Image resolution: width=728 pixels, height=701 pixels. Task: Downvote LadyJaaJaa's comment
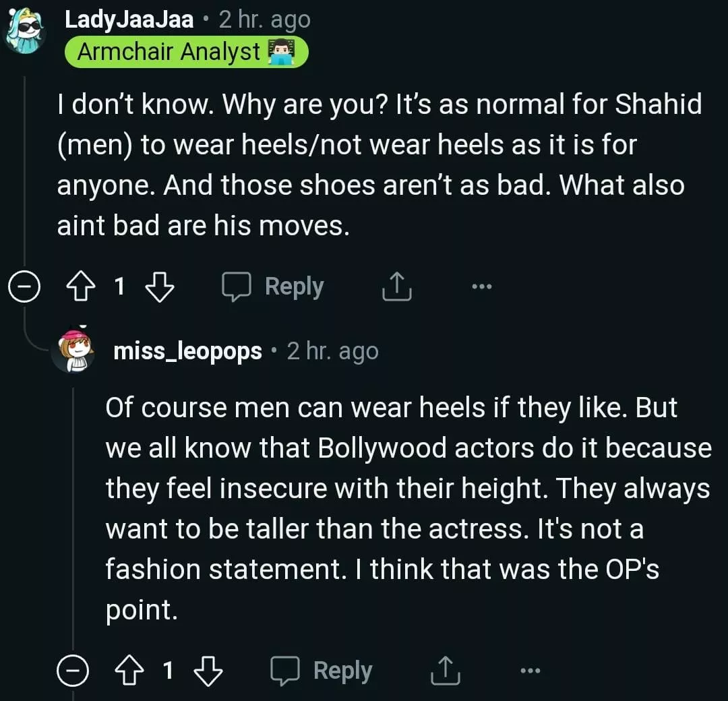(159, 287)
